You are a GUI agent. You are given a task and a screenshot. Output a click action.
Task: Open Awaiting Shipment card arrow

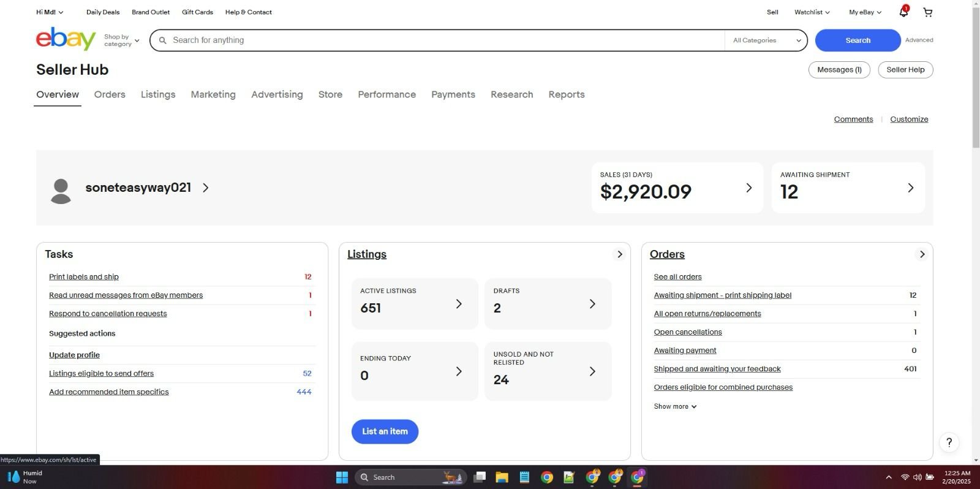pos(910,188)
